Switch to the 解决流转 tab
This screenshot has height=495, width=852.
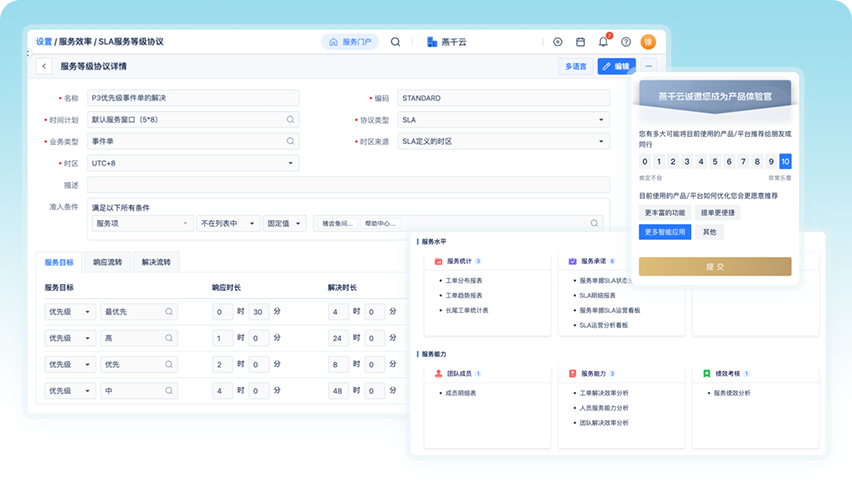point(154,262)
